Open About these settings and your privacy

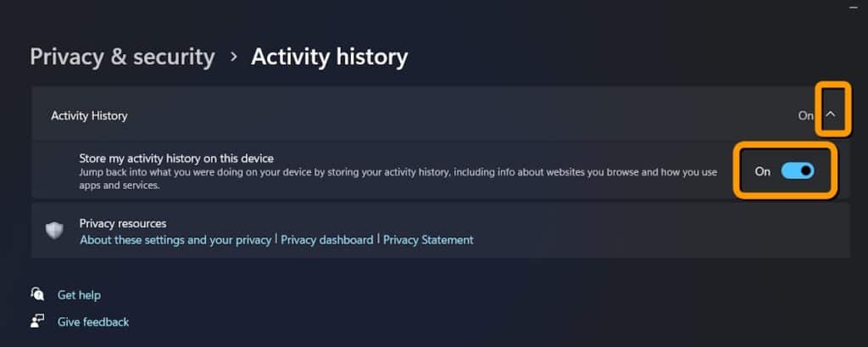[175, 240]
